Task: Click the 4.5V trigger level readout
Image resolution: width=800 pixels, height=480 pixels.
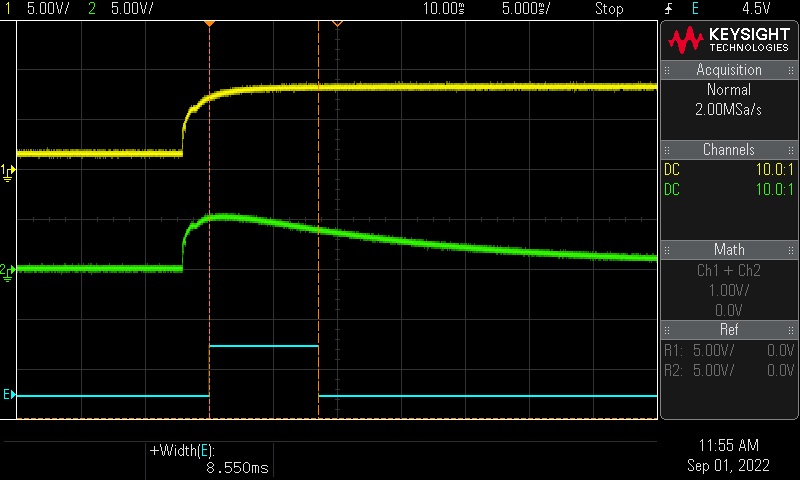Action: pos(756,8)
